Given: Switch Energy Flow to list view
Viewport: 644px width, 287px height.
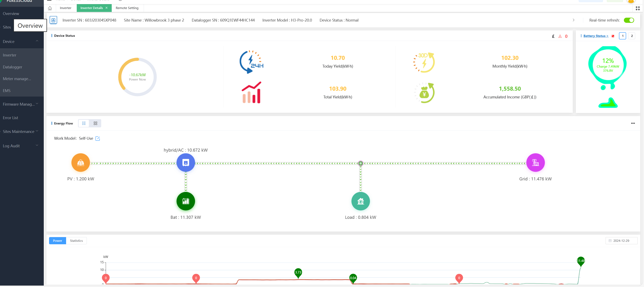Looking at the screenshot, I should tap(84, 123).
